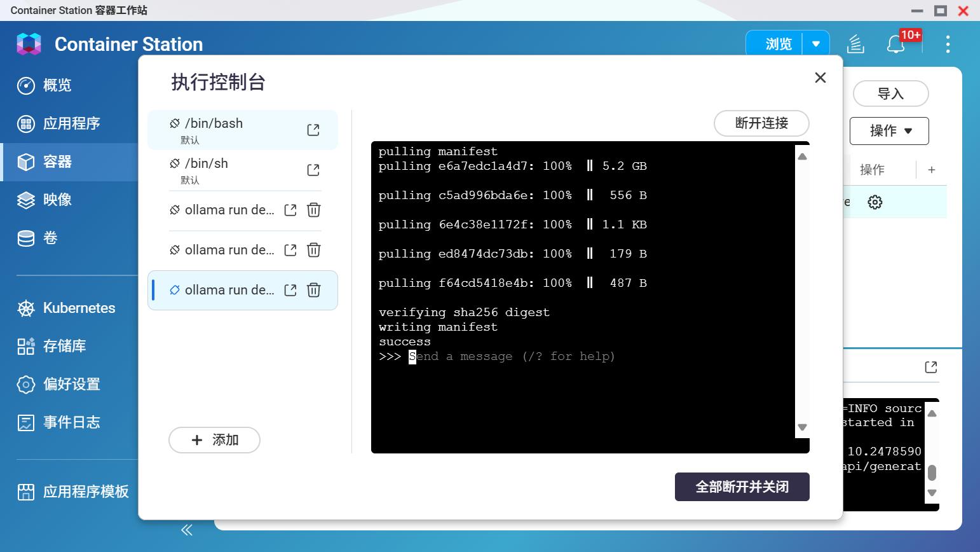
Task: Click the 操作 column header
Action: point(872,170)
